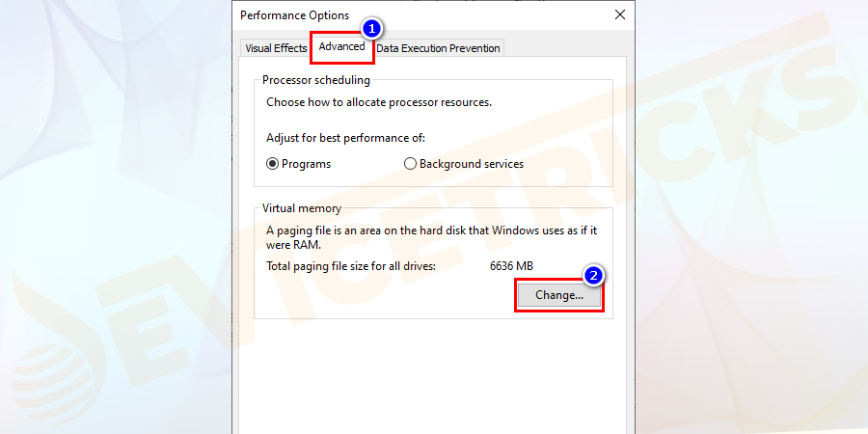Viewport: 868px width, 434px height.
Task: Select the Advanced tab
Action: pos(341,47)
